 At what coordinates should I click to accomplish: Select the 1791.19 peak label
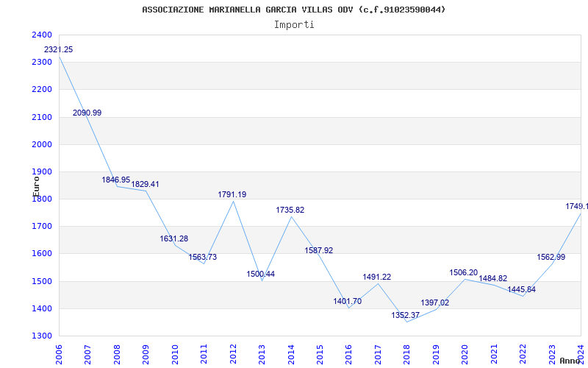click(x=232, y=194)
